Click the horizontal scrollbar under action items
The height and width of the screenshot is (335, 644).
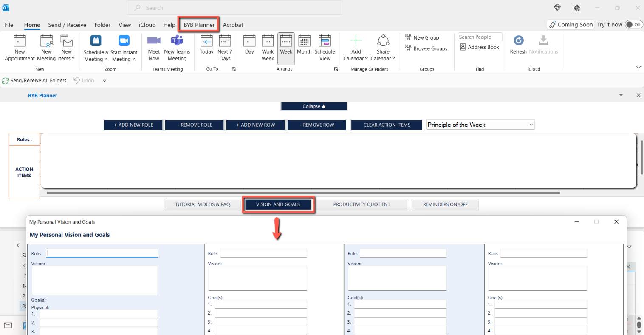click(303, 193)
